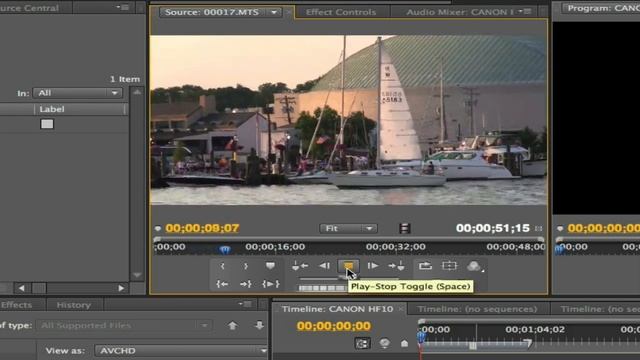Screen dimensions: 640x360
Task: Click the ingest down arrow icon
Action: coord(259,326)
